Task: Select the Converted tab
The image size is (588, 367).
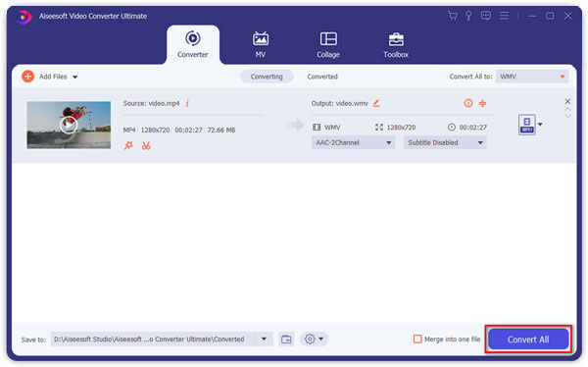Action: 322,77
